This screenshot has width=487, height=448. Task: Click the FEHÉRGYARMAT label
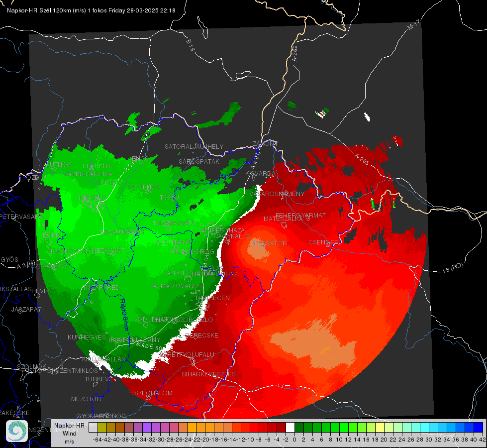(x=300, y=215)
